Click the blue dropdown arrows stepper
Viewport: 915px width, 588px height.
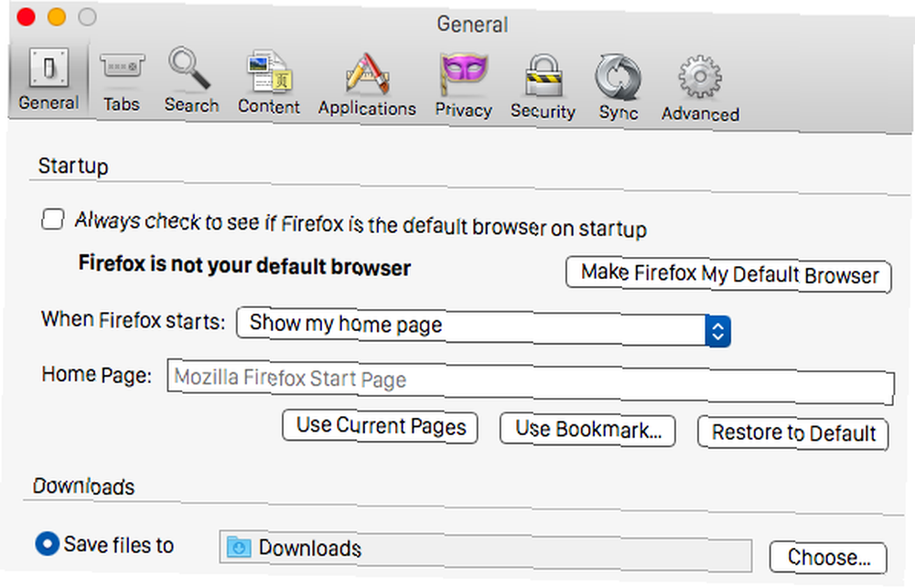point(717,332)
